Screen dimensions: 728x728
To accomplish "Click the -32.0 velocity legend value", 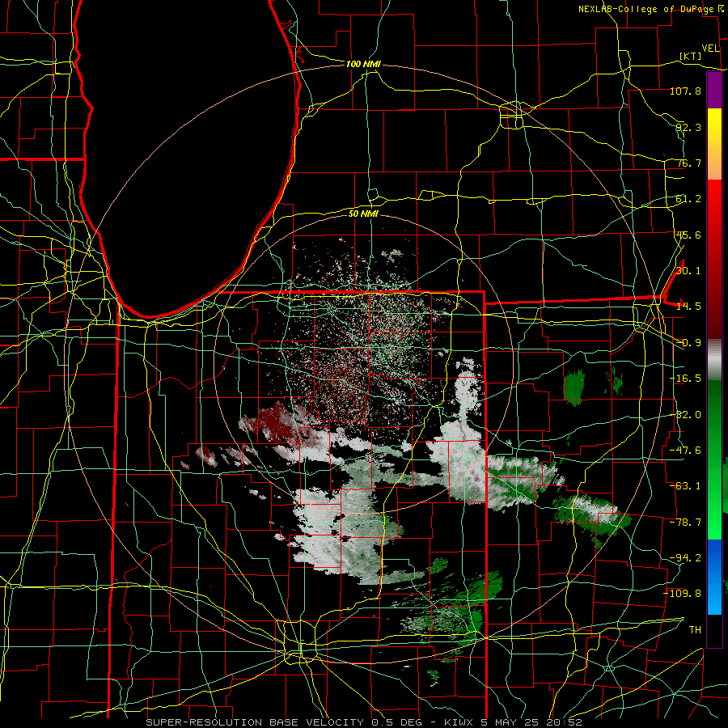I will pyautogui.click(x=685, y=415).
